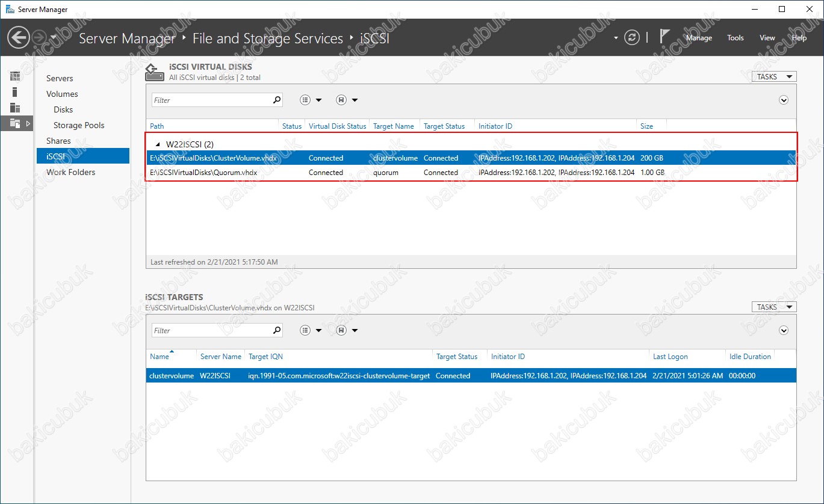This screenshot has width=824, height=504.
Task: Select the Quorum.vhdx row
Action: pos(471,173)
